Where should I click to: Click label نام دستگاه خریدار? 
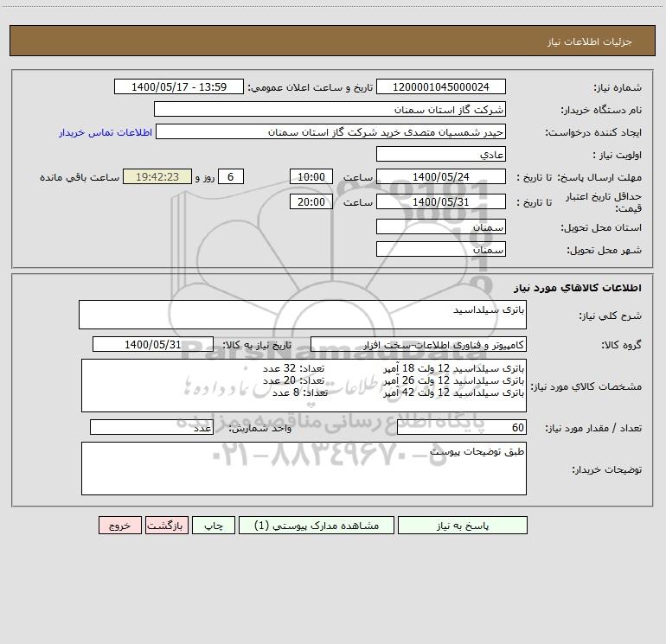(601, 110)
